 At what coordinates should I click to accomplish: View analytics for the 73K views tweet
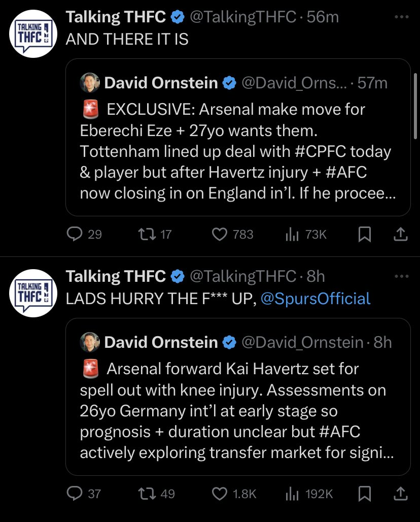pos(291,234)
